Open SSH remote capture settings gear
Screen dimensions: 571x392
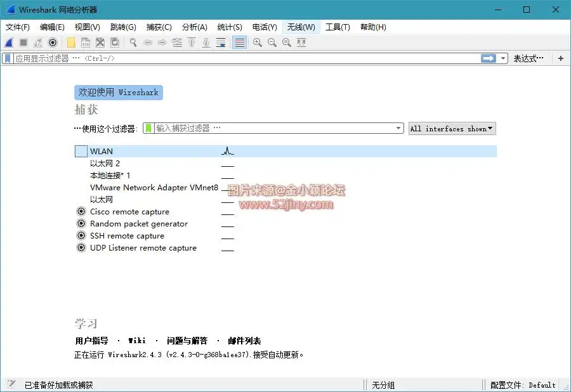(x=82, y=235)
